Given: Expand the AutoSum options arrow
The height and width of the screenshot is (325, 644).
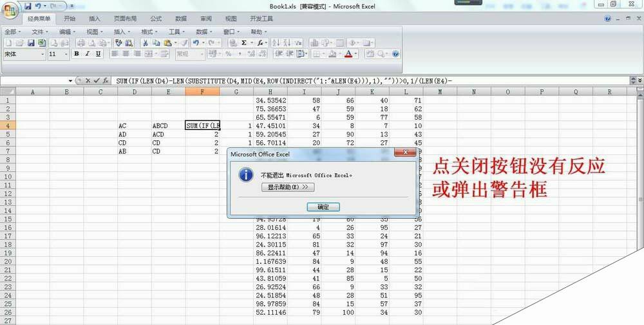Looking at the screenshot, I should pos(251,42).
